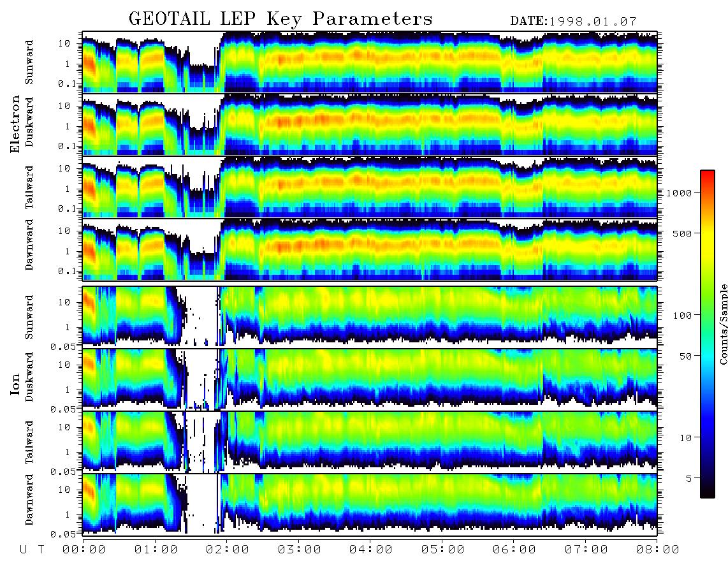Select the "100" colorbar tick value
Screen dimensions: 728x561
(682, 316)
